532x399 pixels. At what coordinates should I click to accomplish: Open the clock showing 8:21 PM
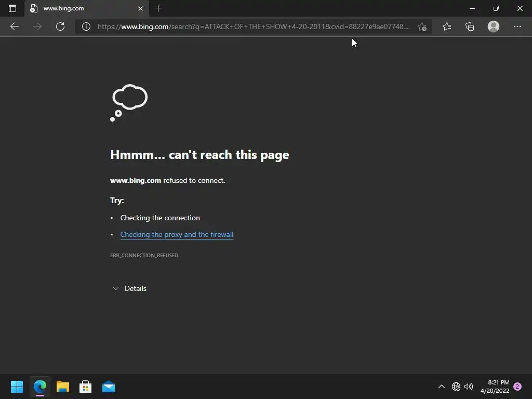[495, 387]
